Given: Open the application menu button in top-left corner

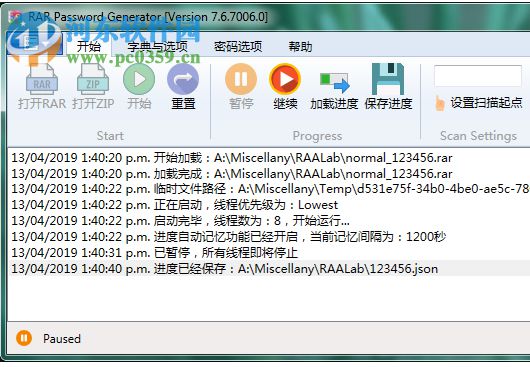Looking at the screenshot, I should point(34,44).
